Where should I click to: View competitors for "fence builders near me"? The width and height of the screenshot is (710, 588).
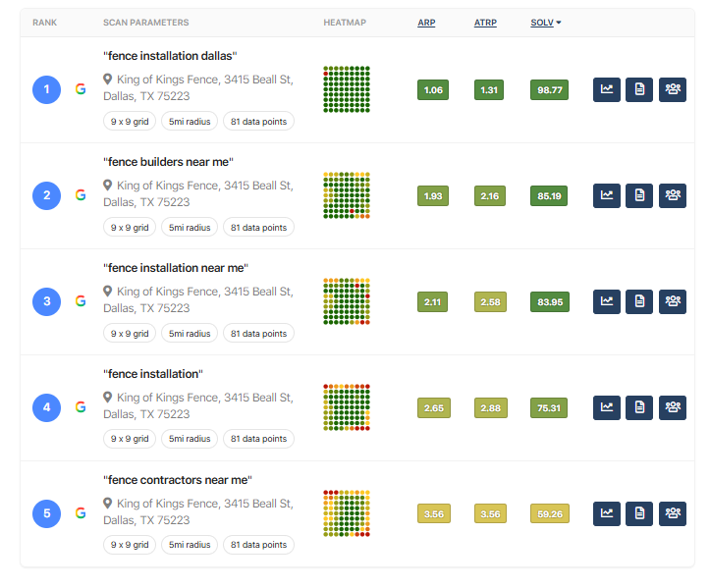tap(673, 195)
